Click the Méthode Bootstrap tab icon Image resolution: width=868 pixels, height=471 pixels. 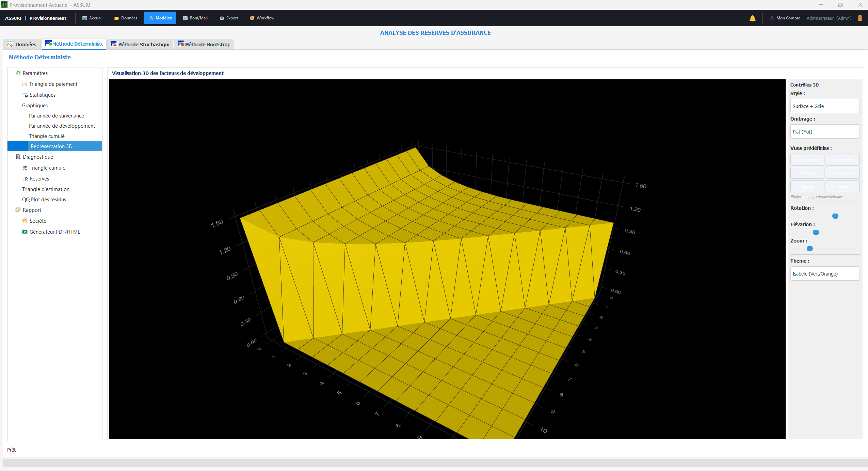pyautogui.click(x=181, y=44)
